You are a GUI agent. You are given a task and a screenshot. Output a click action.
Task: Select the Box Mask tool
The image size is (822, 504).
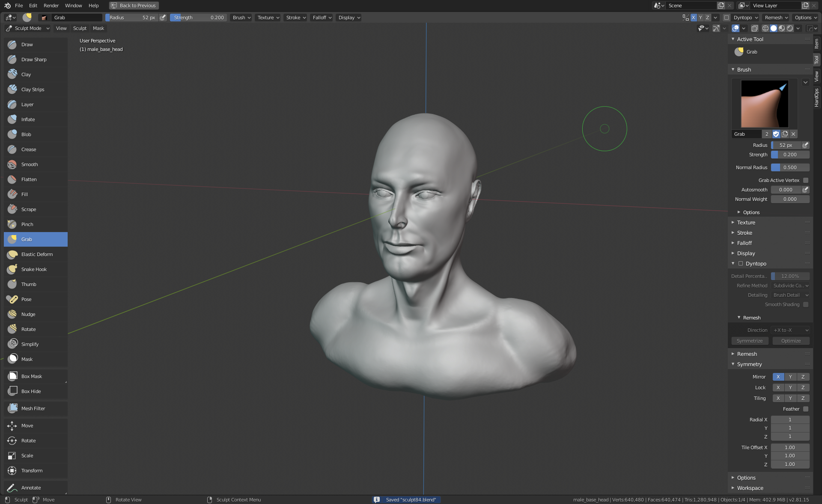(32, 376)
